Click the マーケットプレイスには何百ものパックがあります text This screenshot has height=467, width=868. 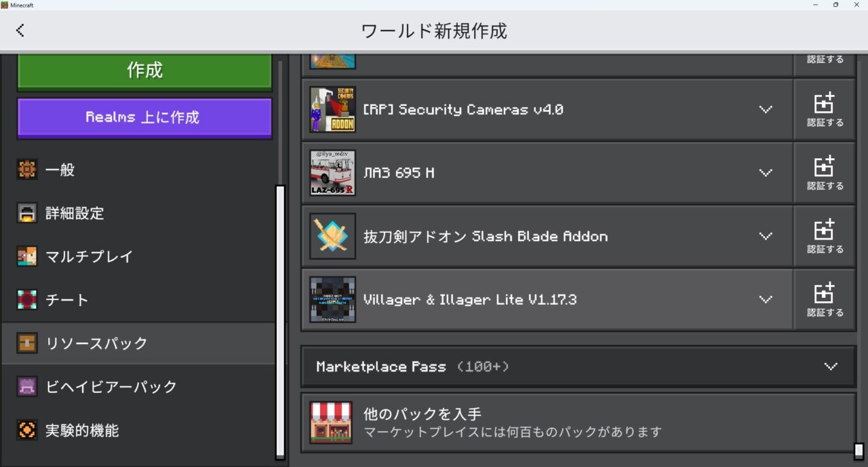pyautogui.click(x=513, y=432)
